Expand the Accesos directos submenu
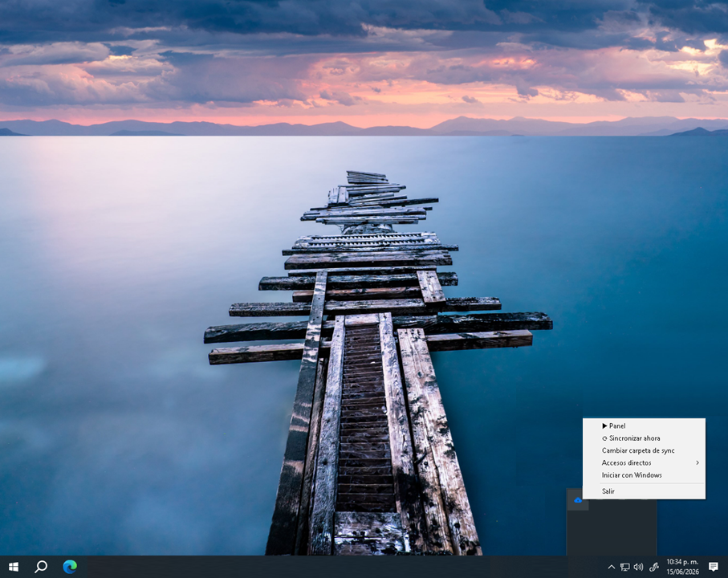This screenshot has height=578, width=728. click(x=644, y=463)
